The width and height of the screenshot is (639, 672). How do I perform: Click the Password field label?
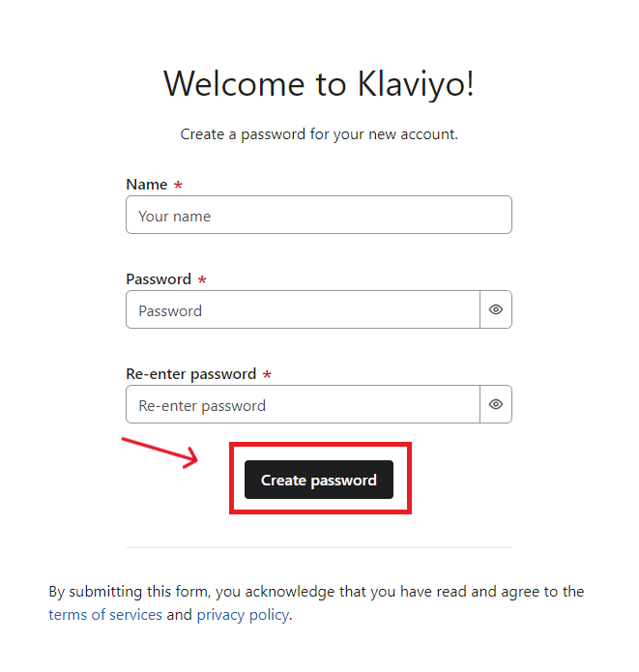pos(159,279)
